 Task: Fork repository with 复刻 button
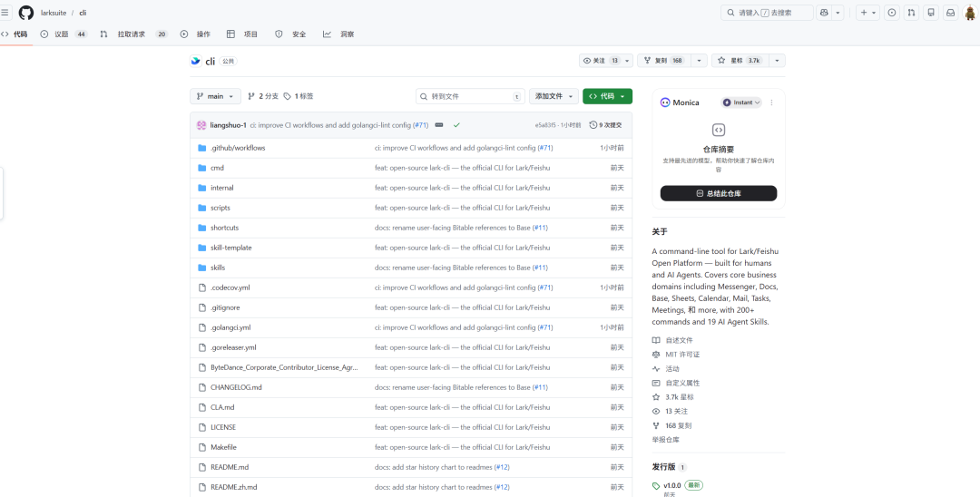(663, 61)
